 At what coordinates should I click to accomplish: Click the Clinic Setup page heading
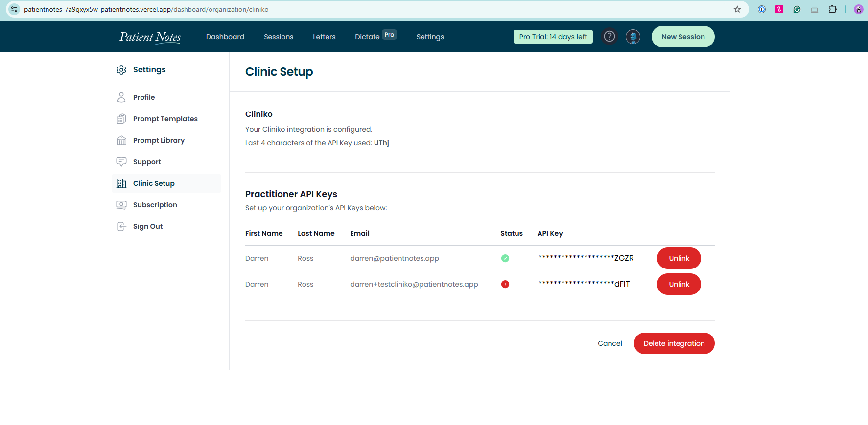click(x=279, y=72)
